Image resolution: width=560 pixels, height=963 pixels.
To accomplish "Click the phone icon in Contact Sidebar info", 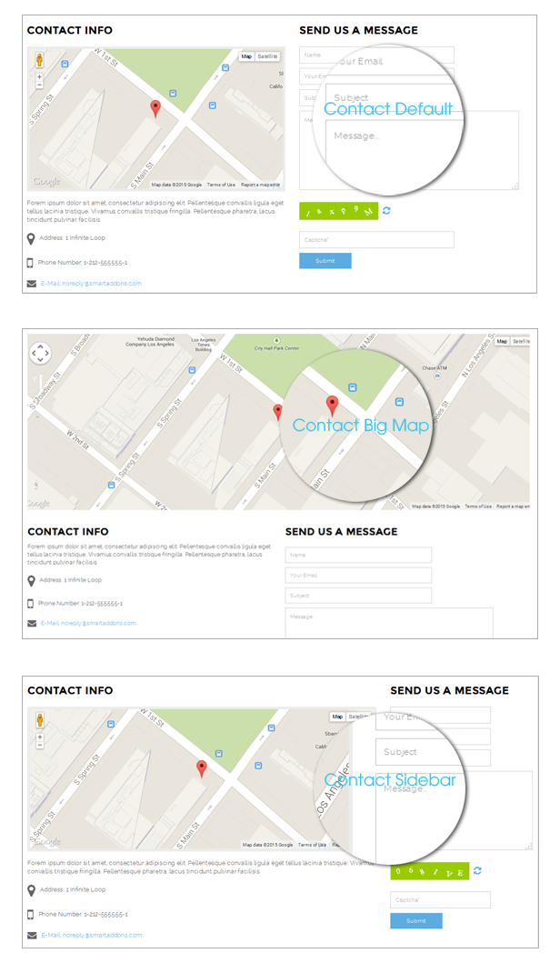I will tap(30, 915).
